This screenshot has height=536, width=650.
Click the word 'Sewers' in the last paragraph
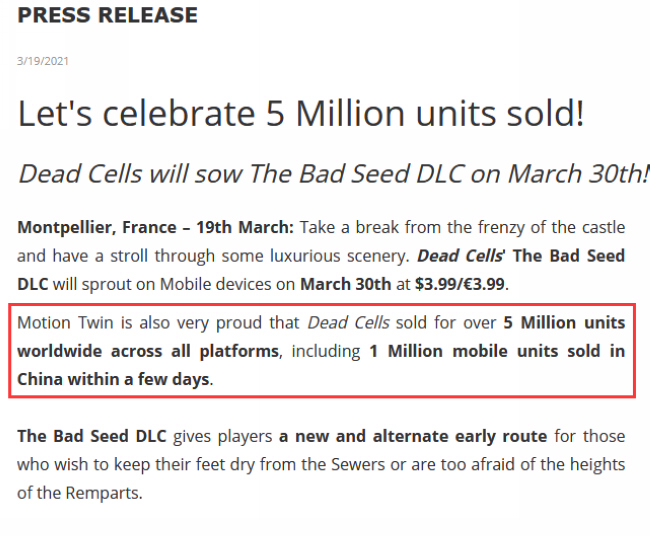pos(358,464)
